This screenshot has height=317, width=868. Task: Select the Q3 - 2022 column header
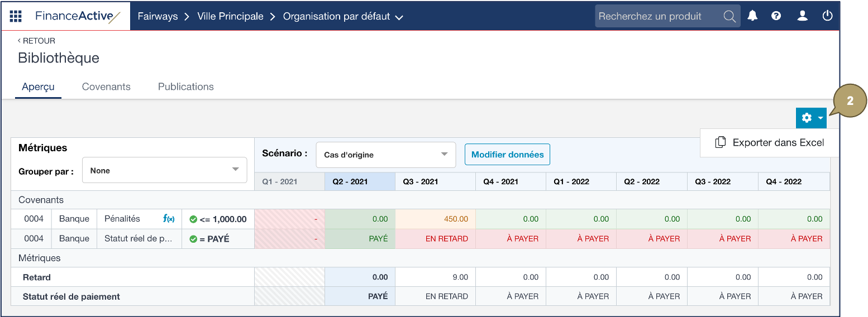coord(723,181)
